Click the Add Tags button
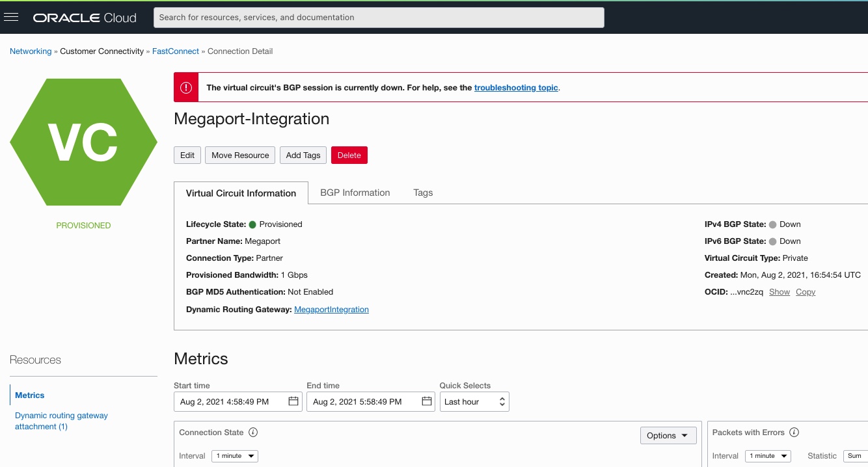 pyautogui.click(x=303, y=155)
